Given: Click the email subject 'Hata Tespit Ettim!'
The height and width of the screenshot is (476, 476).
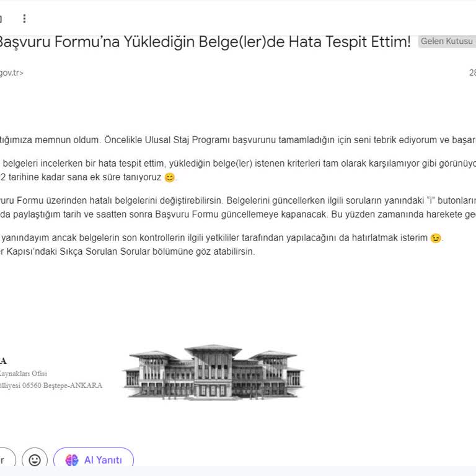Looking at the screenshot, I should tap(350, 42).
